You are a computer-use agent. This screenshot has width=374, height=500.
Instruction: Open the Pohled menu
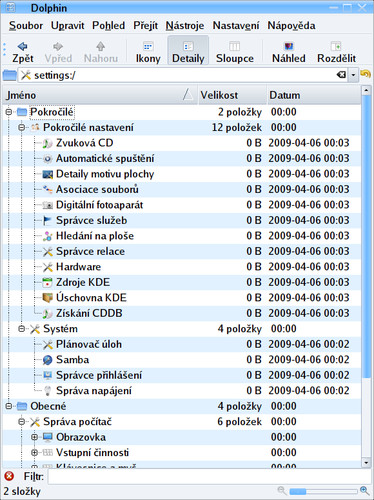pyautogui.click(x=108, y=26)
